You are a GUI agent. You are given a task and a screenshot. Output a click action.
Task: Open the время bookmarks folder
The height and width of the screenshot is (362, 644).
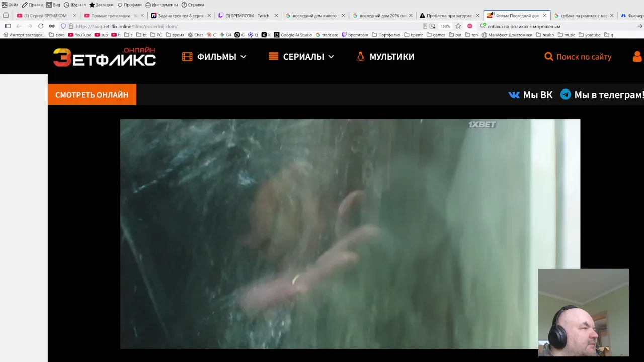pos(175,35)
